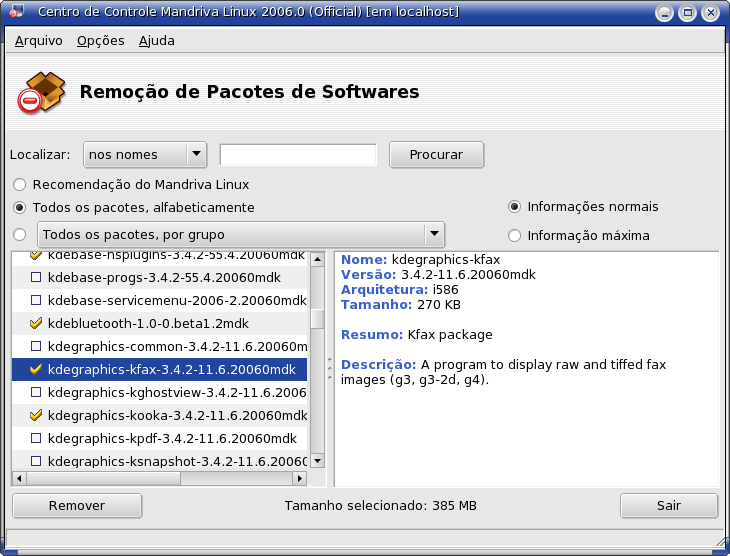This screenshot has width=730, height=556.
Task: Select the radio button beside group dropdown
Action: click(x=20, y=235)
